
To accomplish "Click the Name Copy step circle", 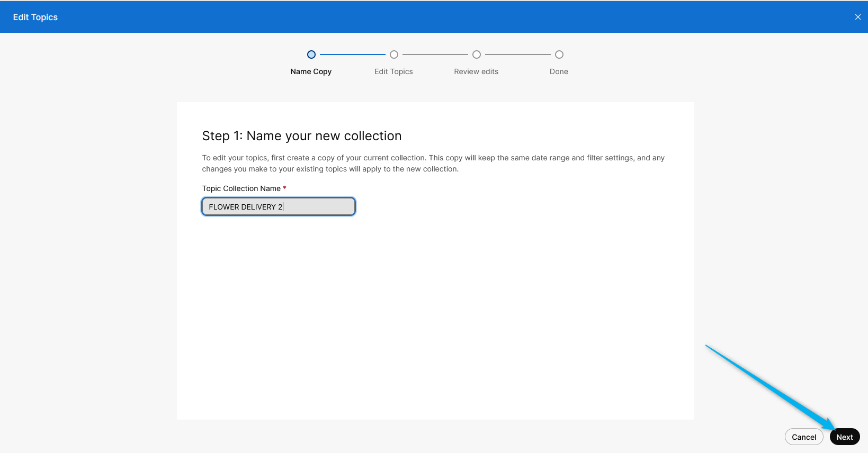I will pyautogui.click(x=311, y=55).
